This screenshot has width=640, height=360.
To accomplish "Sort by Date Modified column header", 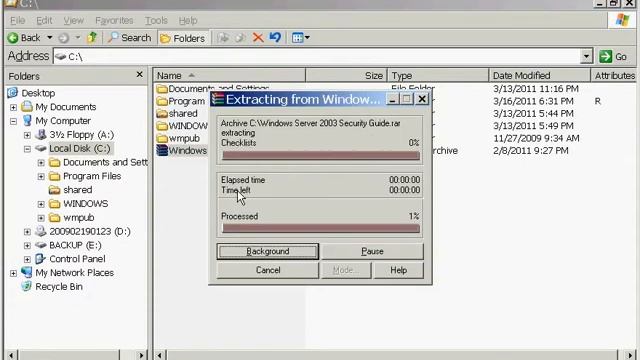I will click(540, 76).
